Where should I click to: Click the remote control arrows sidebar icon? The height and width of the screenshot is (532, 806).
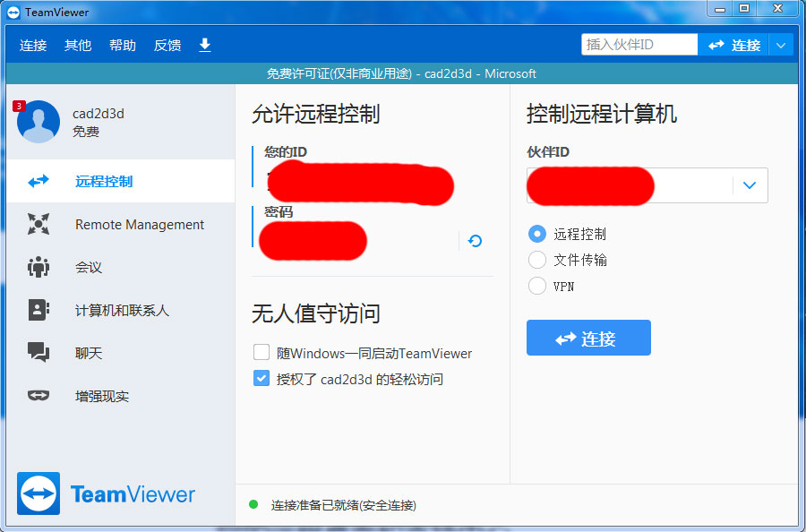click(39, 181)
